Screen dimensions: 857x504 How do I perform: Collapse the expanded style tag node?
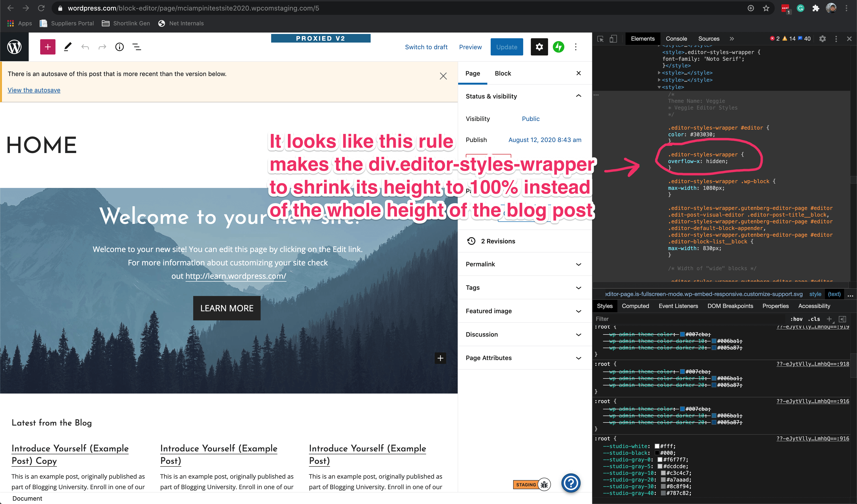coord(659,87)
